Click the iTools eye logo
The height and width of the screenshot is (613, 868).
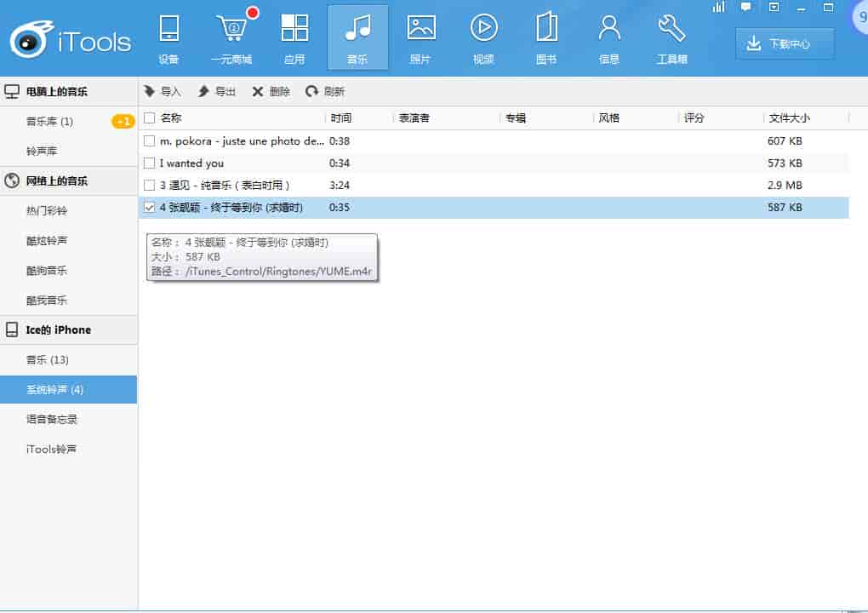pyautogui.click(x=31, y=40)
